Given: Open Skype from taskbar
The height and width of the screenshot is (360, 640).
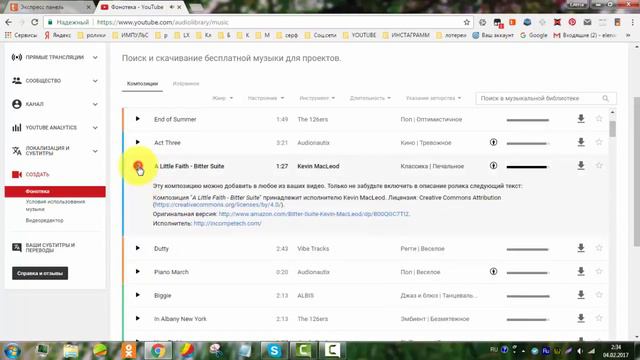Looking at the screenshot, I should [x=274, y=350].
